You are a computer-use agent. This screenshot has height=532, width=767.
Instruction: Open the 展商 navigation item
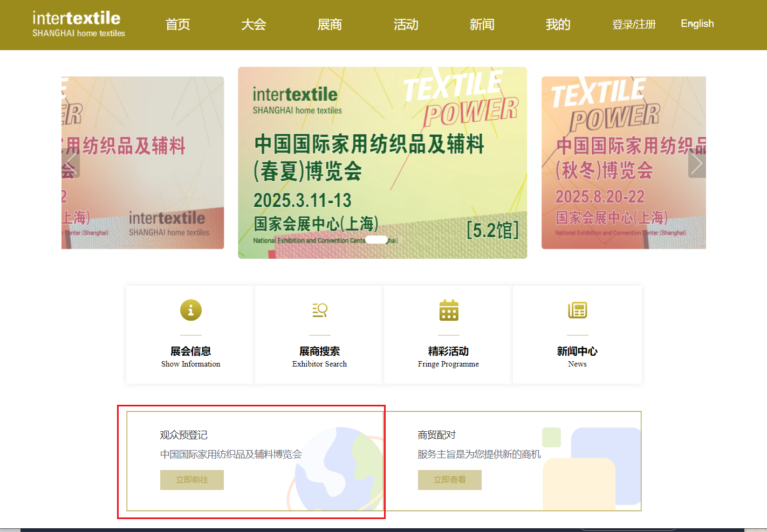pos(330,24)
